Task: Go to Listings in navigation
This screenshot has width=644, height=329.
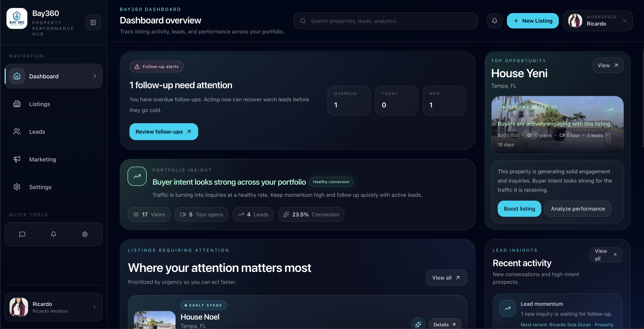Action: click(x=40, y=104)
